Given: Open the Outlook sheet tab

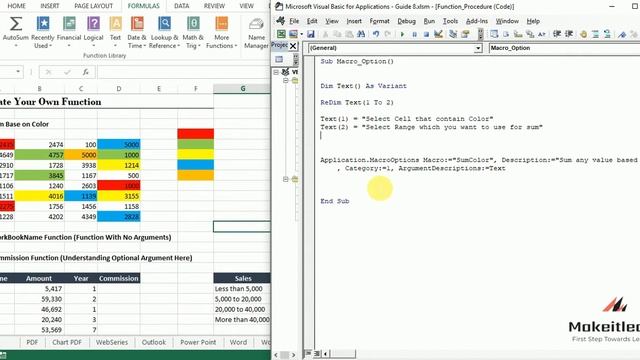Looking at the screenshot, I should 153,342.
